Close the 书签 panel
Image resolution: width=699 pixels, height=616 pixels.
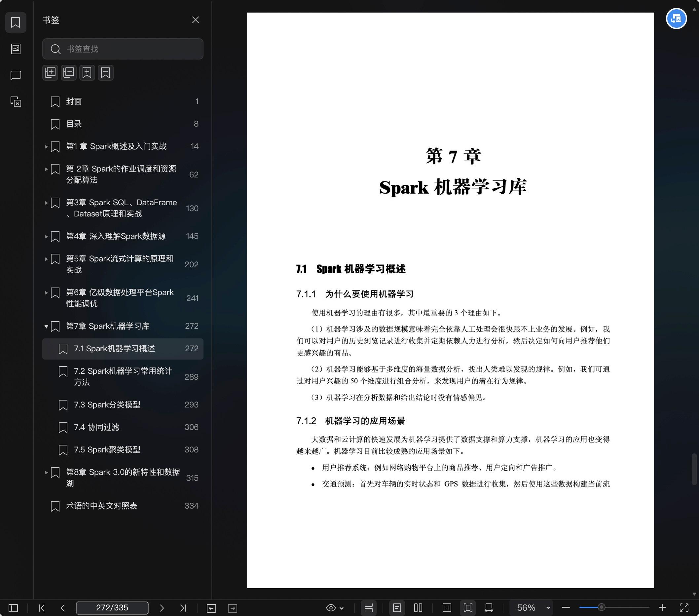[195, 20]
